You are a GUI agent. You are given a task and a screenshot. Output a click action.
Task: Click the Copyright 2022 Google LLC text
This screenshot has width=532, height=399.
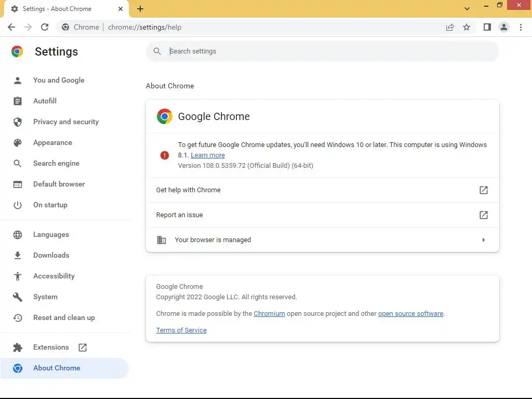click(x=227, y=297)
